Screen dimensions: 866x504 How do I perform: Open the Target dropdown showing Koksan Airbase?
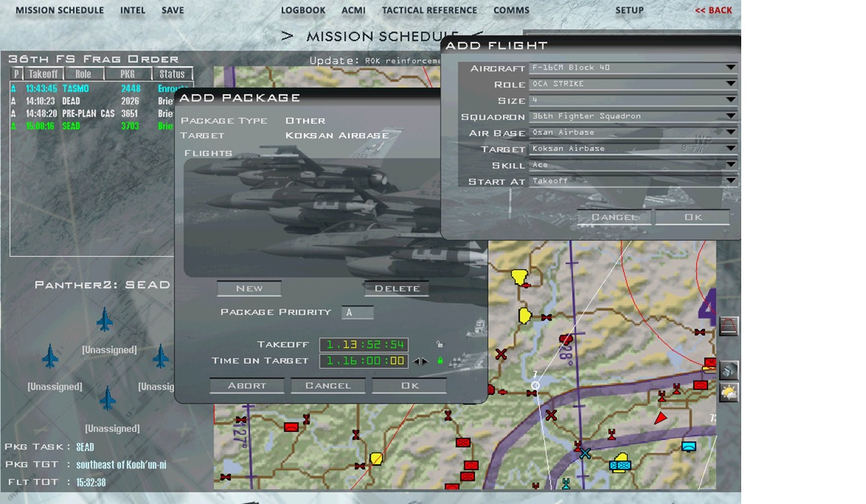(x=633, y=149)
